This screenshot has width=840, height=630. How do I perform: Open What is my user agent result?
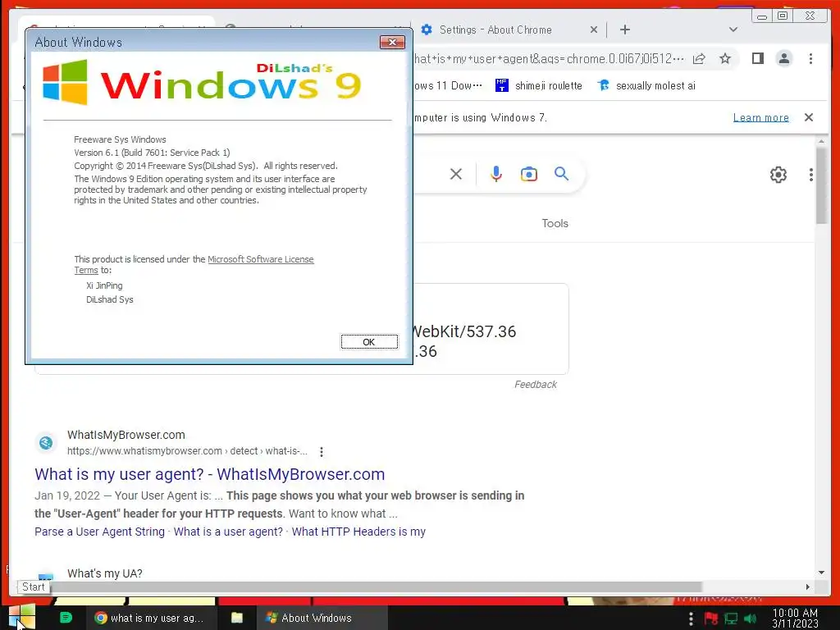click(209, 474)
